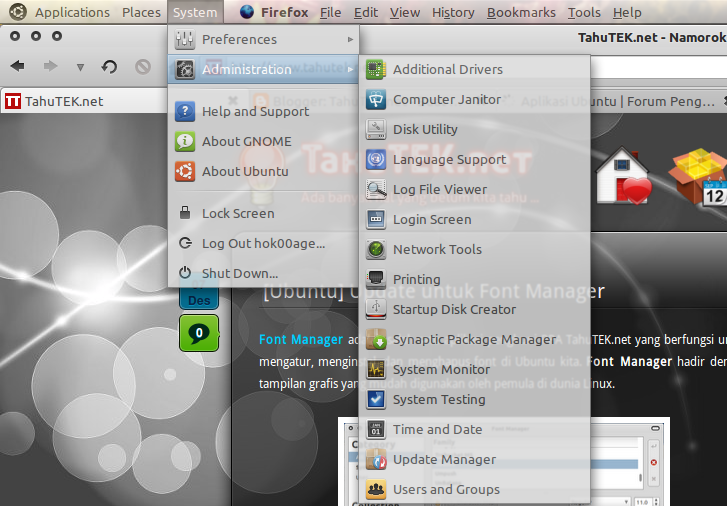The height and width of the screenshot is (506, 727).
Task: Open Disk Utility
Action: tap(425, 130)
